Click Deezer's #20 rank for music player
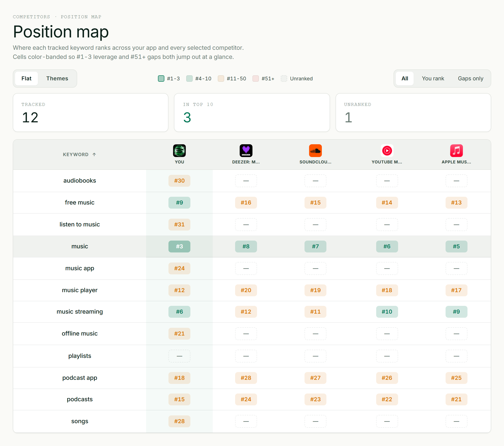This screenshot has height=446, width=504. click(x=246, y=290)
